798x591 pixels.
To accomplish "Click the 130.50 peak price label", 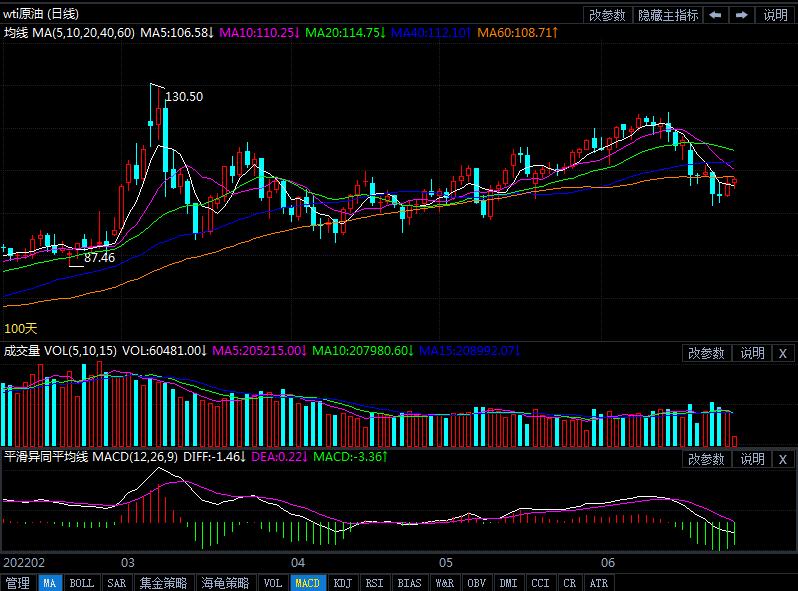I will pyautogui.click(x=184, y=97).
